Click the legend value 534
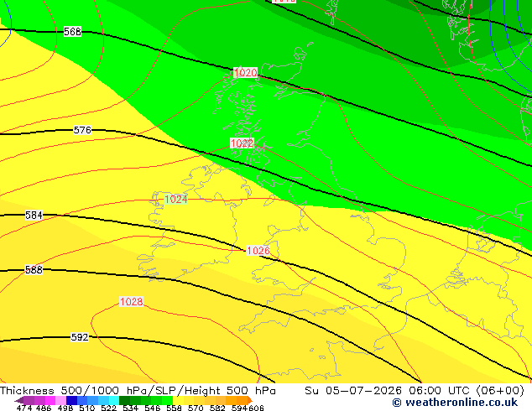532x411 pixels. [130, 408]
